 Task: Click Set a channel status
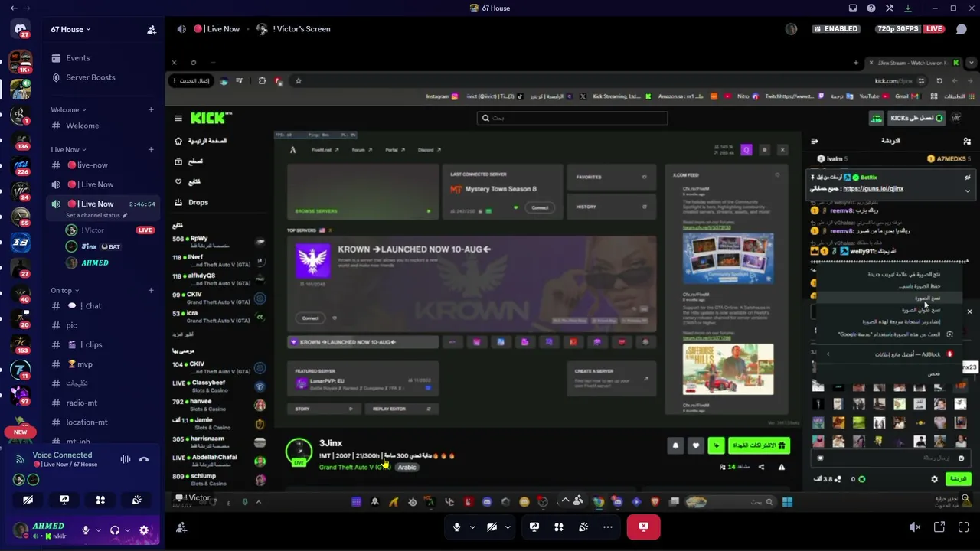pyautogui.click(x=96, y=215)
